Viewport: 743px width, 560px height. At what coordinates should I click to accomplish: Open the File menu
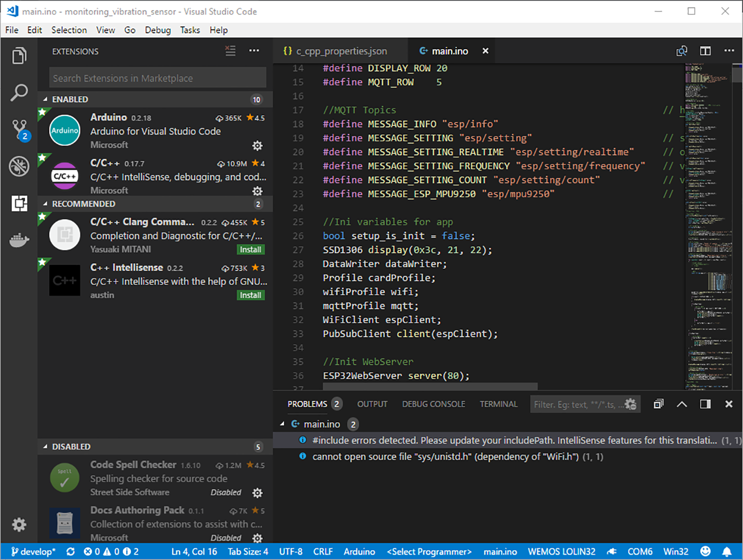tap(12, 30)
